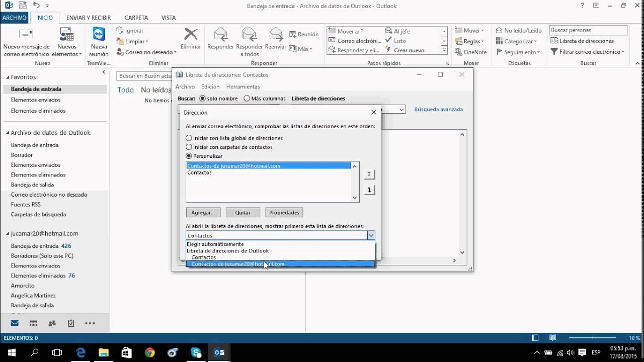Viewport: 644px width, 362px height.
Task: Open Correo no deseado dropdown
Action: 146,52
